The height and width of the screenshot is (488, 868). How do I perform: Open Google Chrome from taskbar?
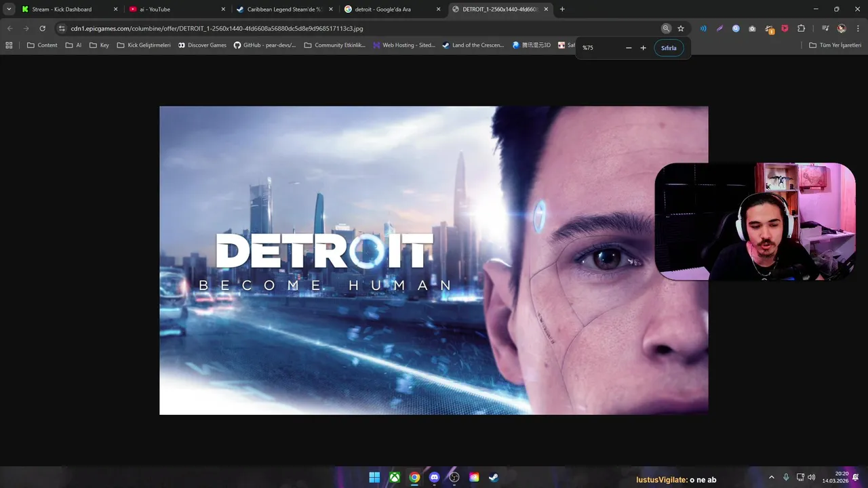[414, 477]
